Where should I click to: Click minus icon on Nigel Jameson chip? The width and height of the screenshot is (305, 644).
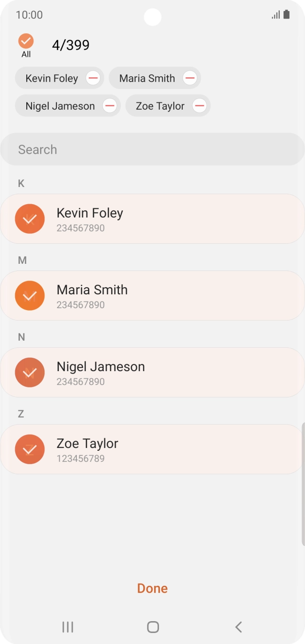[x=110, y=106]
